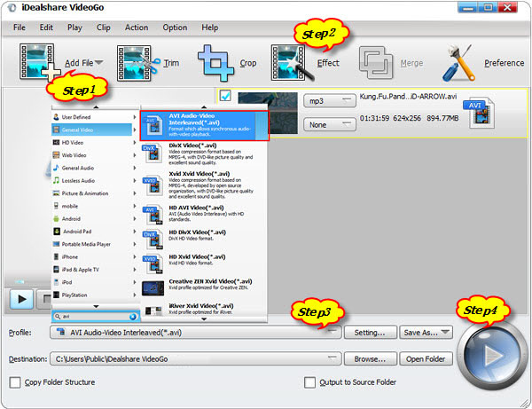Viewport: 532px width, 409px height.
Task: Open the Play menu
Action: click(x=74, y=28)
